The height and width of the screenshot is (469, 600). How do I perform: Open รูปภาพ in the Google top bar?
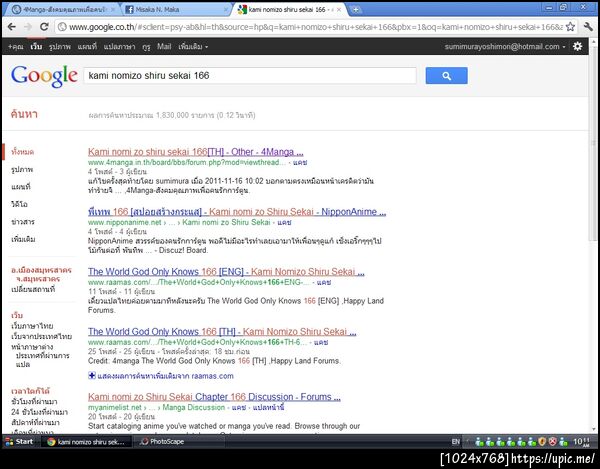click(x=60, y=47)
